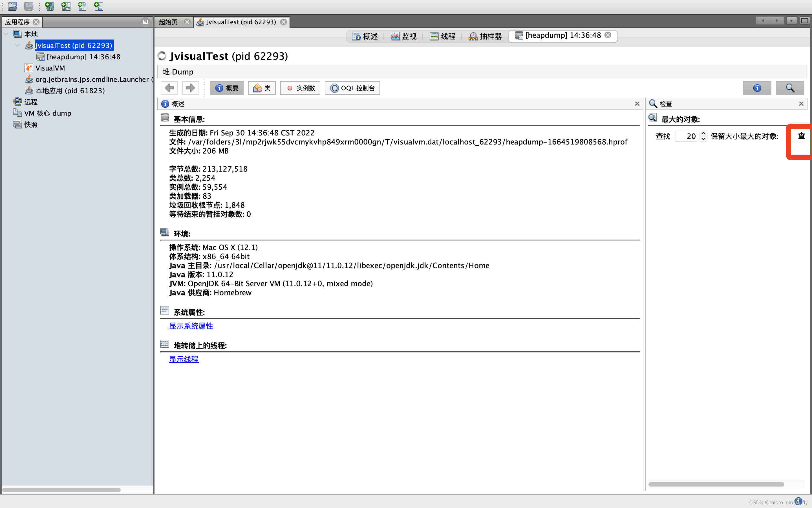
Task: Close the 检查 panel
Action: 801,104
